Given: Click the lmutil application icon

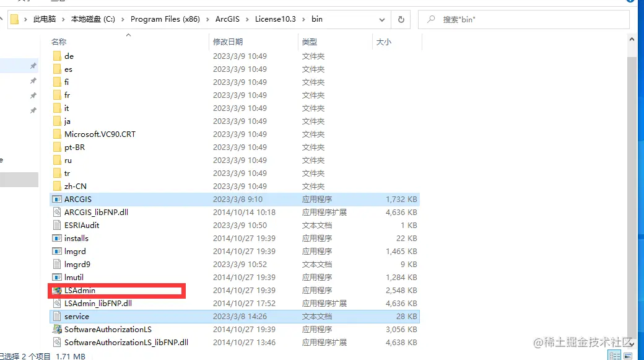Looking at the screenshot, I should click(57, 278).
